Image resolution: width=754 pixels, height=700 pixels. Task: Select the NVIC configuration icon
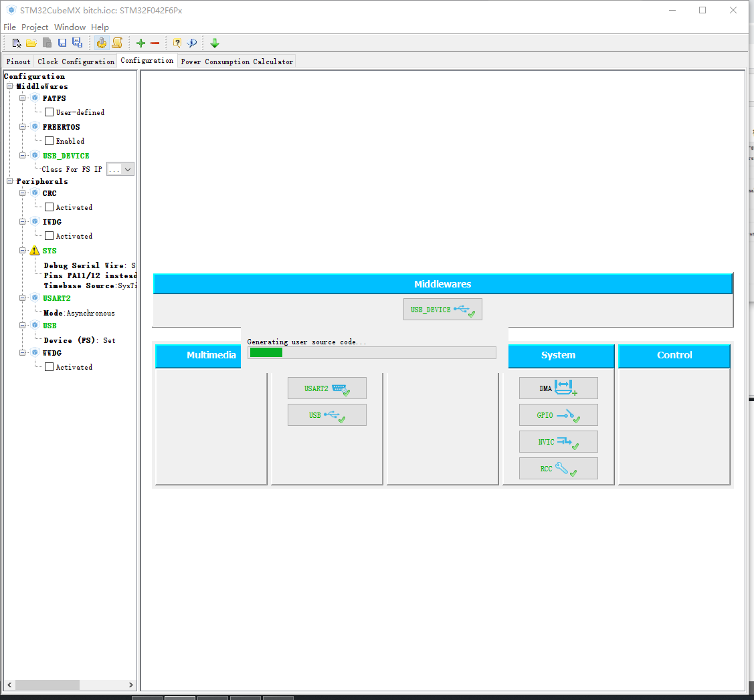click(x=558, y=441)
